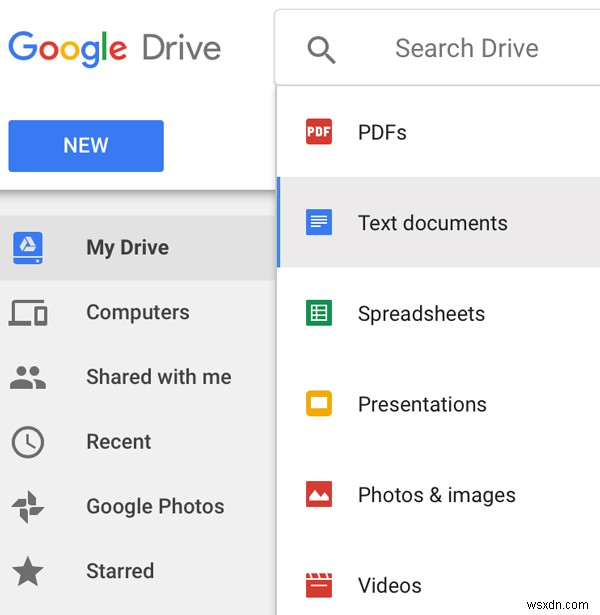Screen dimensions: 600x615
Task: Click the red PDF icon
Action: pos(319,132)
